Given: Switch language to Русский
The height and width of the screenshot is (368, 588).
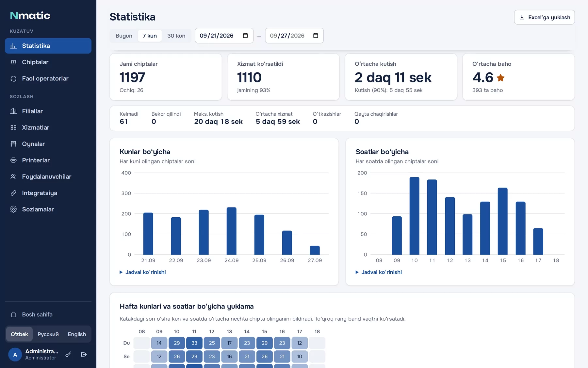Looking at the screenshot, I should tap(48, 334).
